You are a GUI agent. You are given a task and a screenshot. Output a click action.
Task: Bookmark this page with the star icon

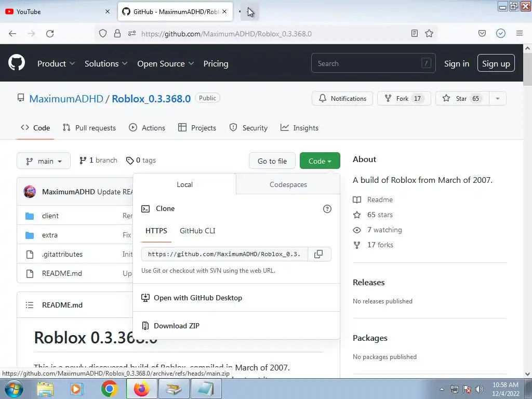click(429, 33)
